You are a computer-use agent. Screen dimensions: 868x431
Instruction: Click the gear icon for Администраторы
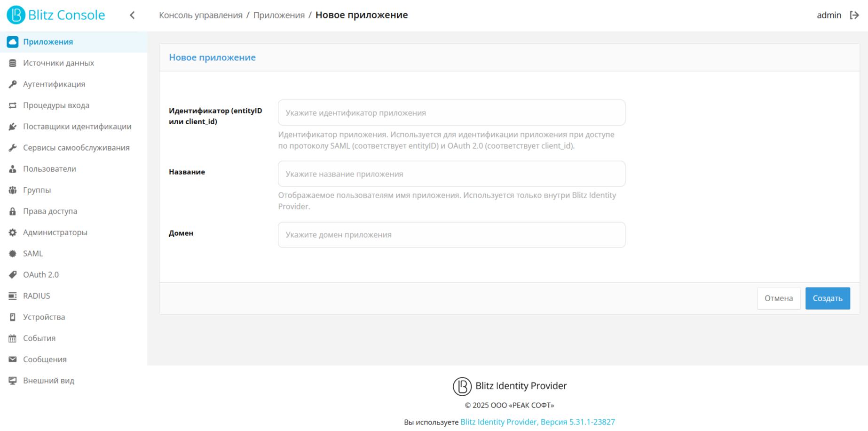coord(13,232)
